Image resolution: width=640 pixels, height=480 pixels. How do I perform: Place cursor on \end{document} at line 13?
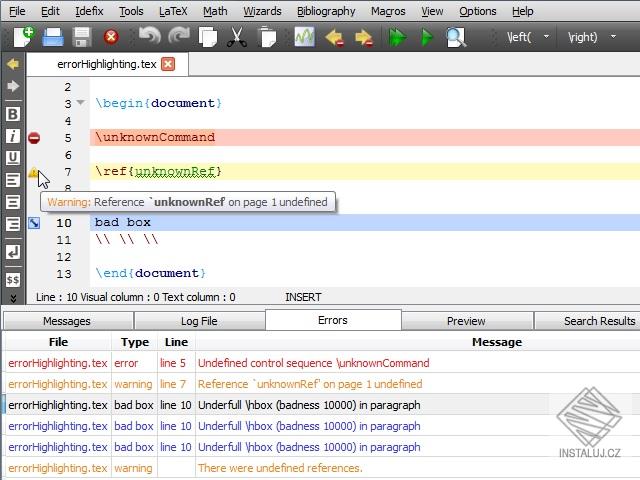pyautogui.click(x=151, y=273)
